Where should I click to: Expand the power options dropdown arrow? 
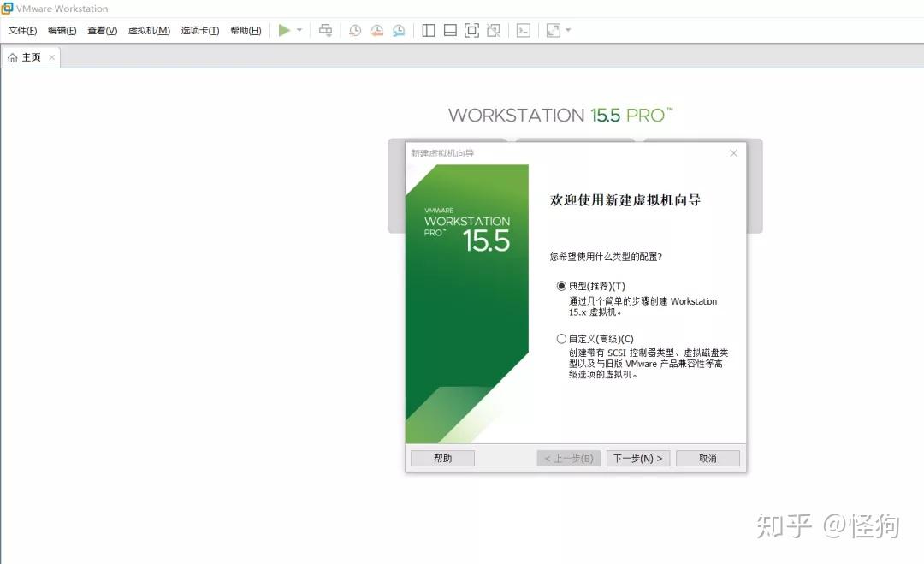[x=299, y=30]
